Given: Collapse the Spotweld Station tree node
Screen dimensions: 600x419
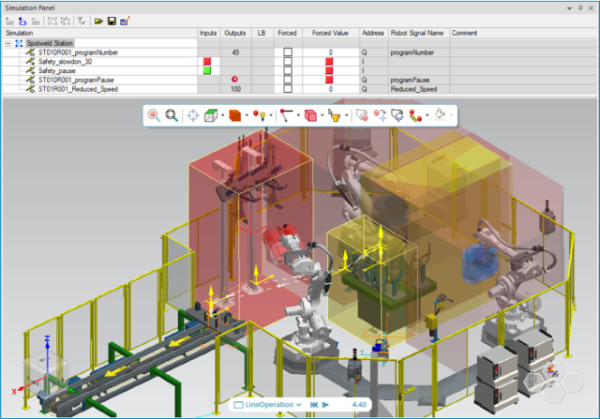Looking at the screenshot, I should tap(9, 43).
